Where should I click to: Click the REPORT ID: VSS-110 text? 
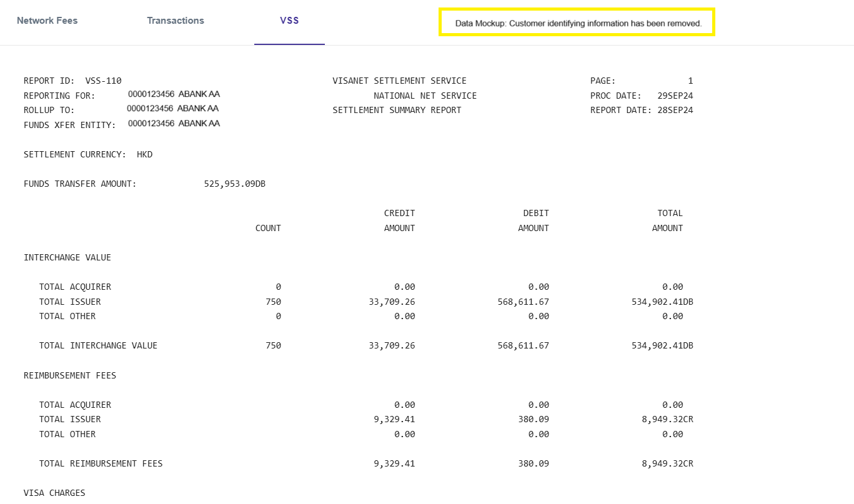(x=72, y=81)
